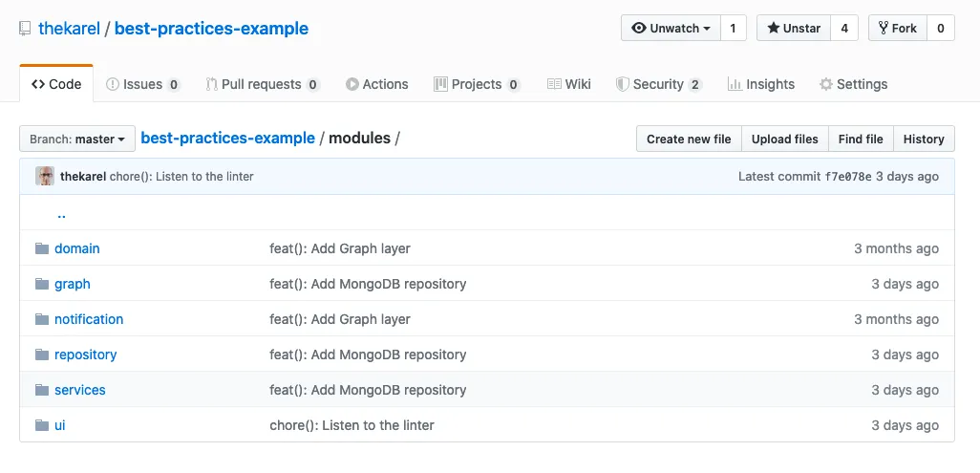Open the graph folder icon
The width and height of the screenshot is (980, 473).
coord(42,284)
